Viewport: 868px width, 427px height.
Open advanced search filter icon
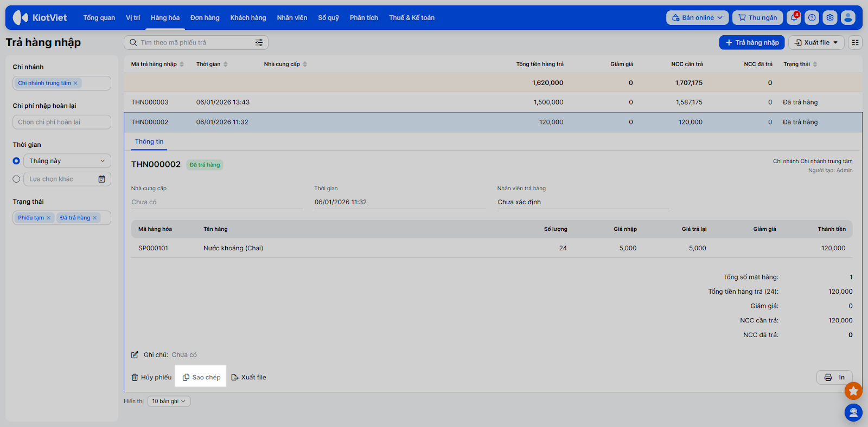[x=259, y=42]
